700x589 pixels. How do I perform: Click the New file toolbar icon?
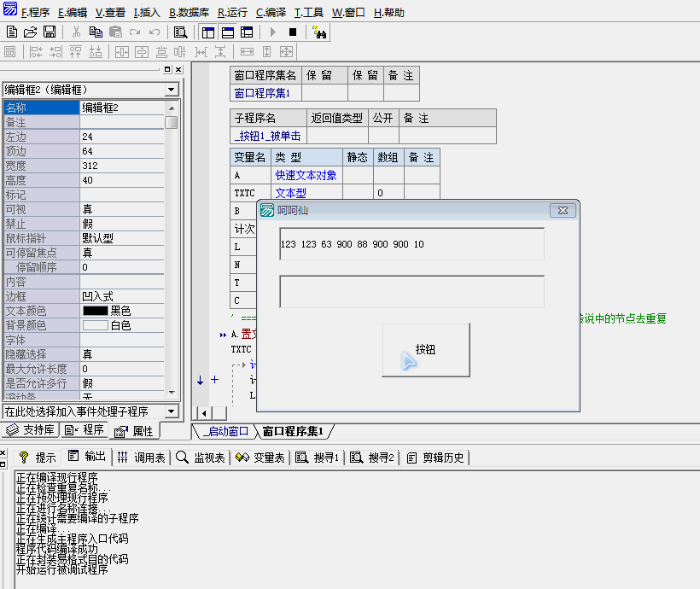[x=12, y=32]
